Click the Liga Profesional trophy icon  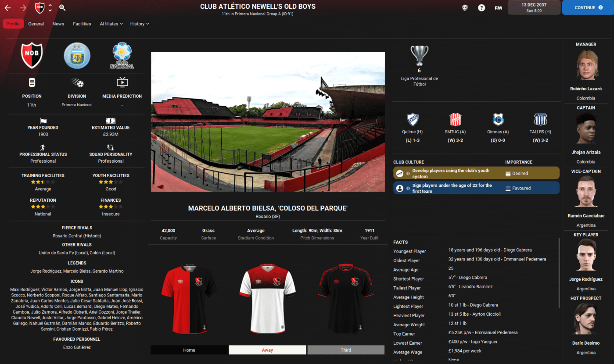point(419,56)
